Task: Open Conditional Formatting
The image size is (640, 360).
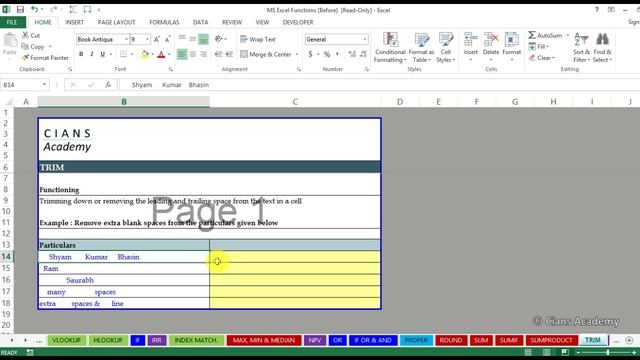Action: coord(390,47)
